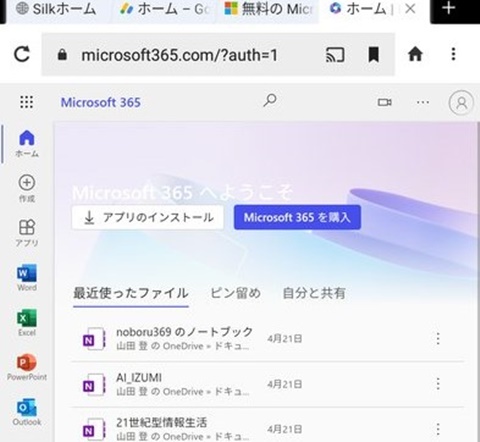Open more options for AI_IZUMI row
Viewport: 480px width, 442px height.
(438, 384)
